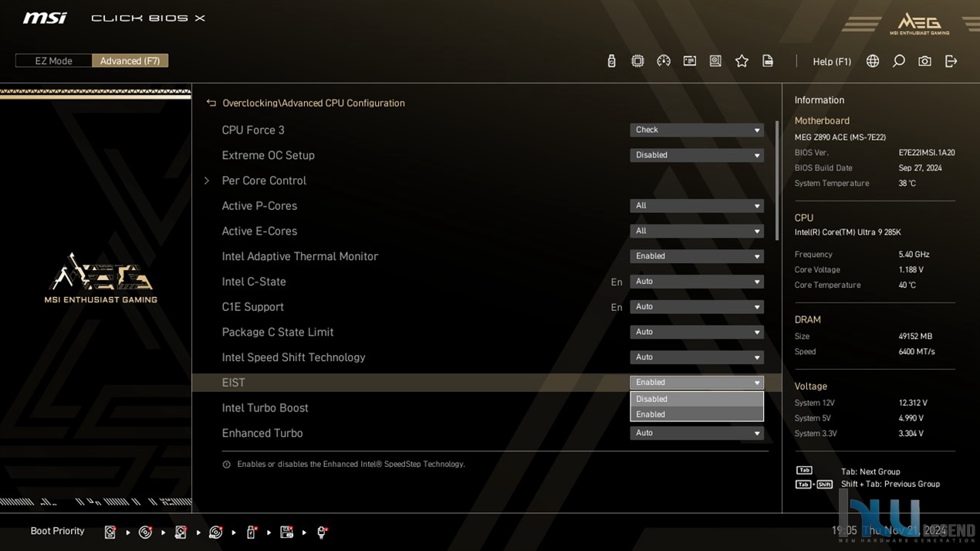This screenshot has height=551, width=980.
Task: Click the MEG Z890 ACE (MS-7E22) motherboard text
Action: coord(840,137)
